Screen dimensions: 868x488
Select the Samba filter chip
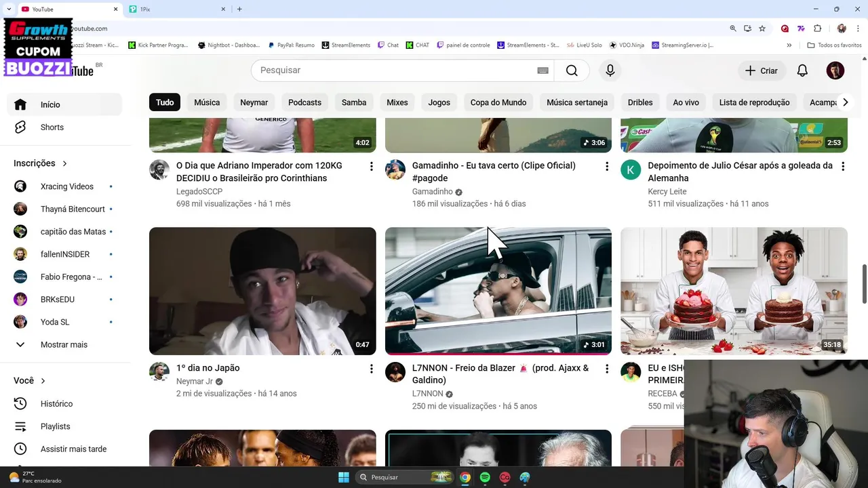coord(354,102)
